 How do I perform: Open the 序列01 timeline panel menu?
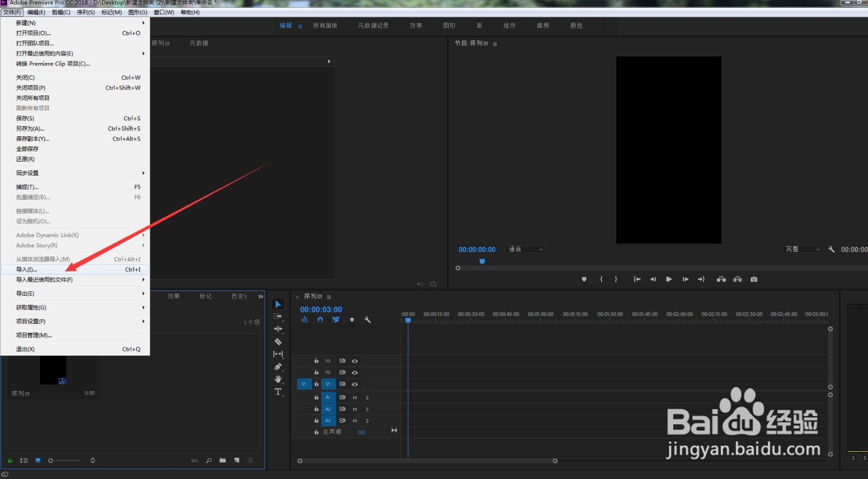point(329,297)
